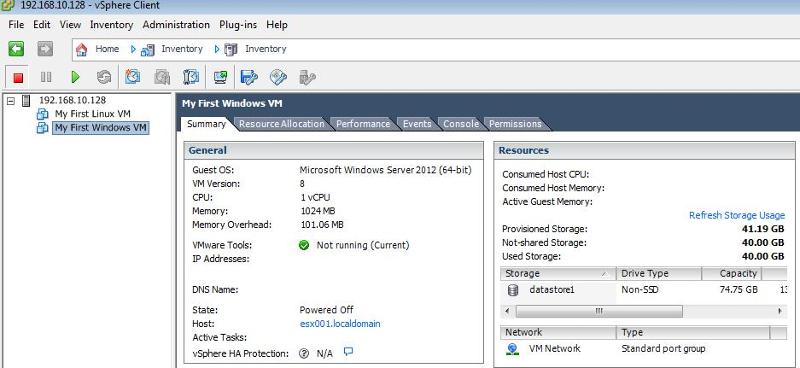The height and width of the screenshot is (368, 800).
Task: Select the VM Network row name
Action: coord(555,349)
